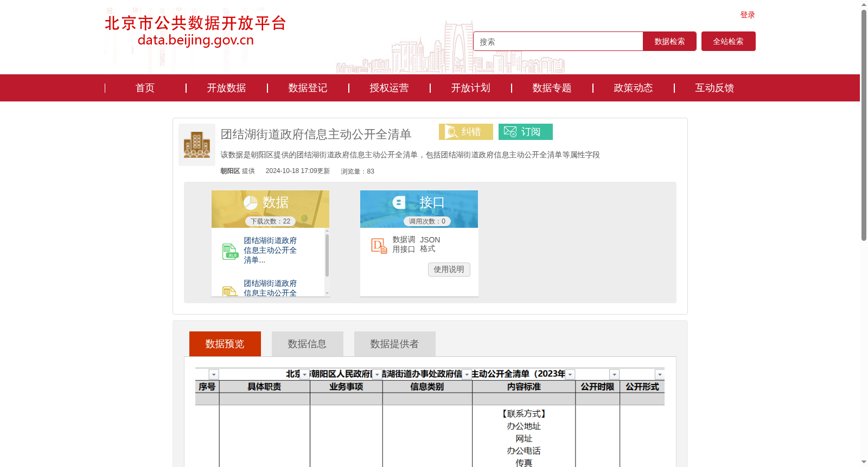Click the 使用说明 button
The width and height of the screenshot is (868, 467).
click(449, 270)
